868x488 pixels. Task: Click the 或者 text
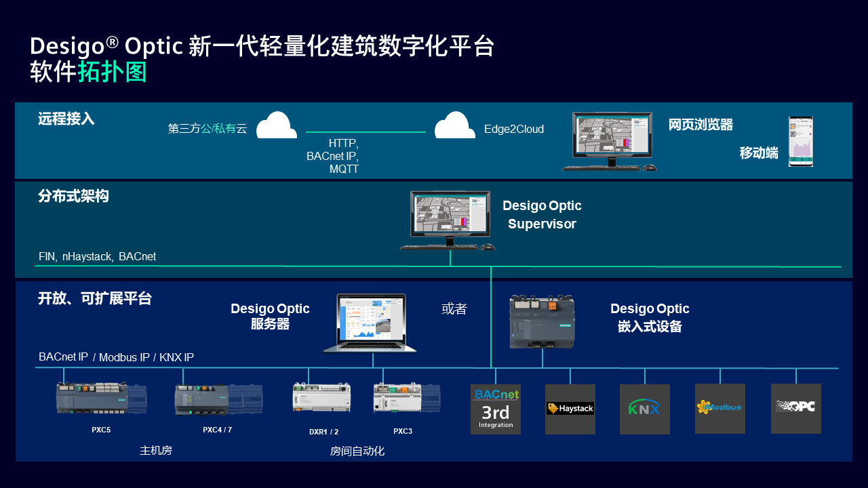click(x=454, y=309)
